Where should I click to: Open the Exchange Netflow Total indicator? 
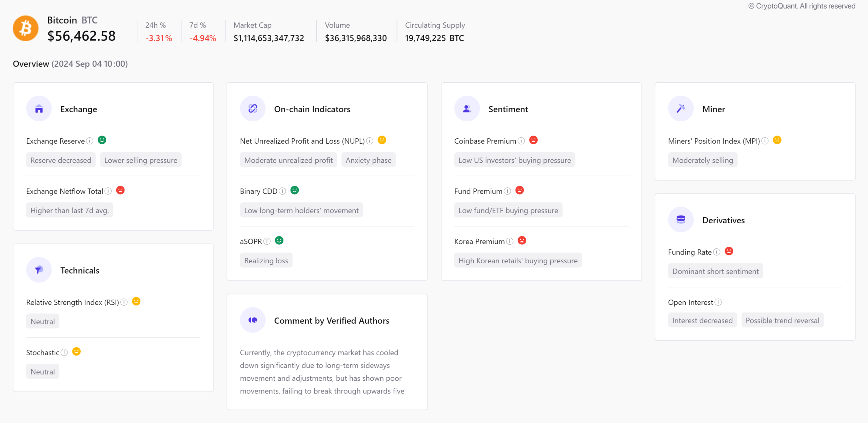click(x=64, y=191)
